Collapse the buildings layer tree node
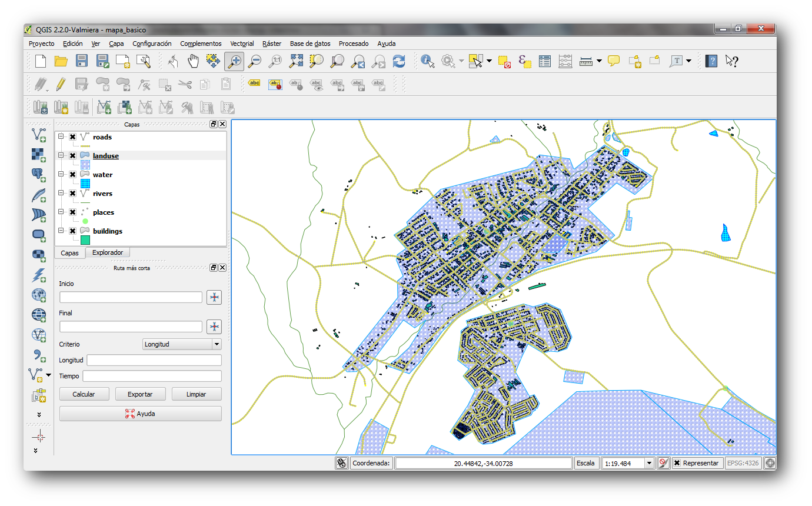 click(x=61, y=231)
